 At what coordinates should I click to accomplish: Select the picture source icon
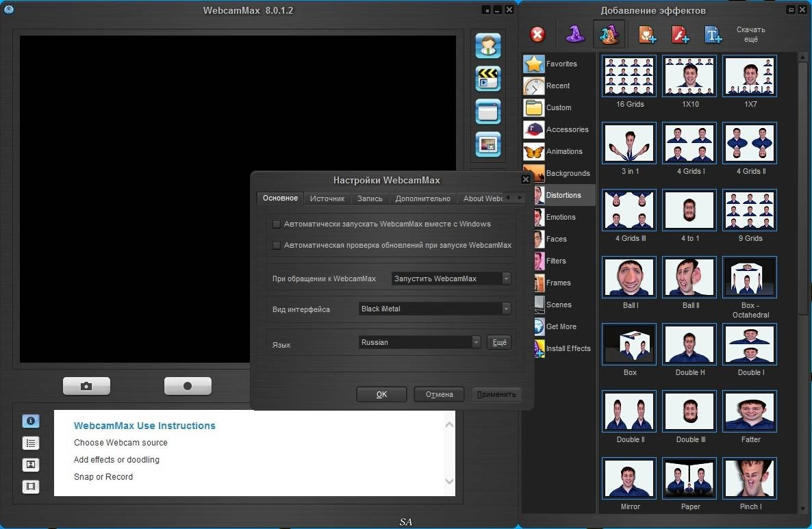coord(488,144)
